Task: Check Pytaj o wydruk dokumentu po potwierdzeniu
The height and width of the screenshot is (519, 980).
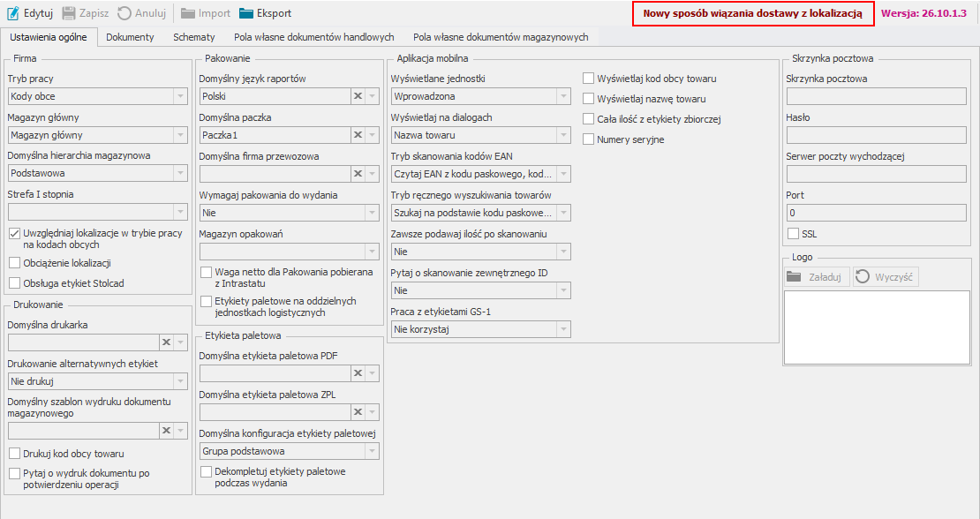Action: tap(14, 473)
